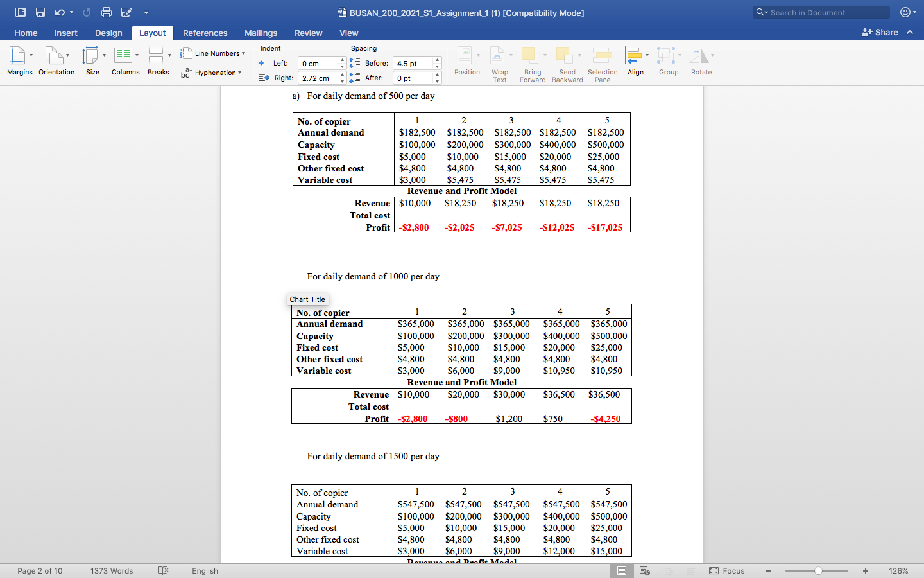
Task: Insert page Breaks from the ribbon
Action: coord(158,62)
